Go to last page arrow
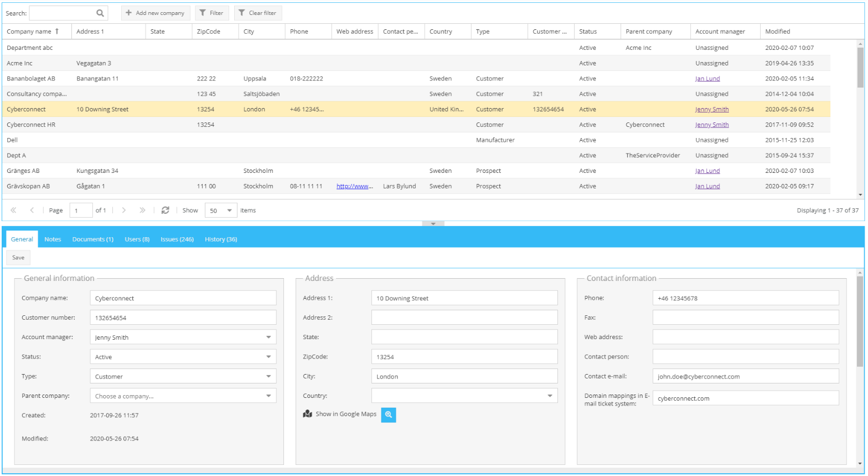 (142, 210)
